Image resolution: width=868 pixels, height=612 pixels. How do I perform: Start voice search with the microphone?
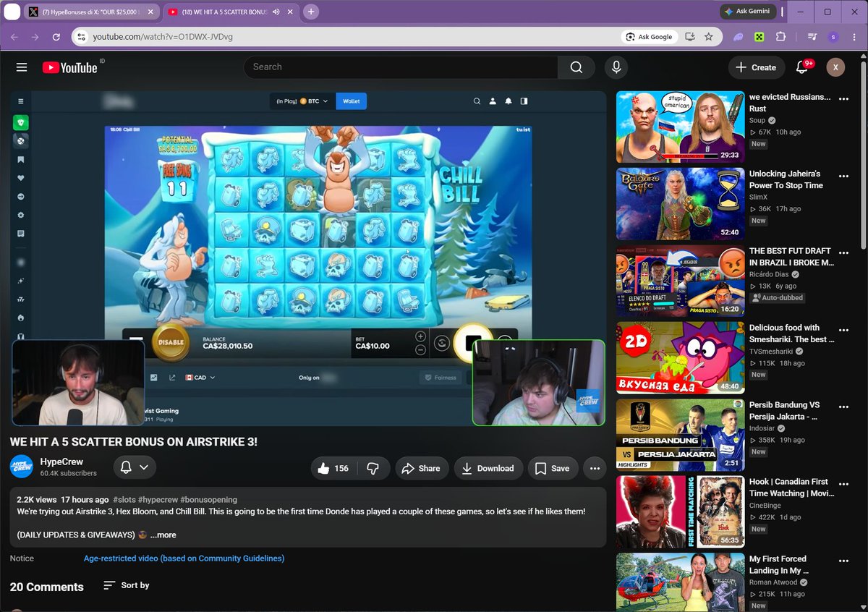point(616,67)
